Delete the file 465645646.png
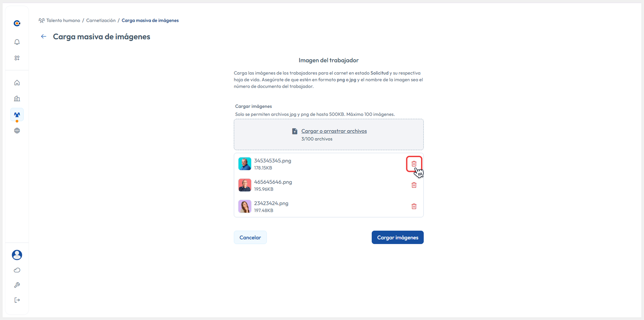The width and height of the screenshot is (644, 320). (x=414, y=185)
